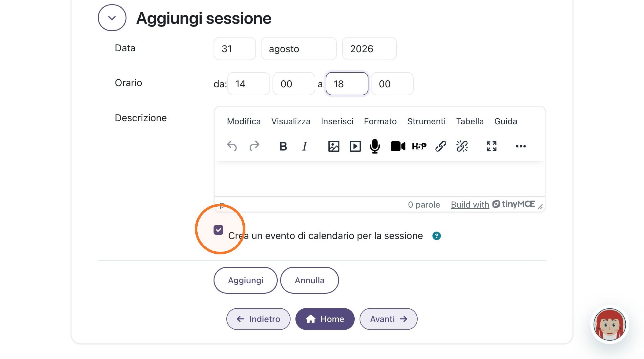Screen dimensions: 644x359
Task: Insert H5P content
Action: 419,146
